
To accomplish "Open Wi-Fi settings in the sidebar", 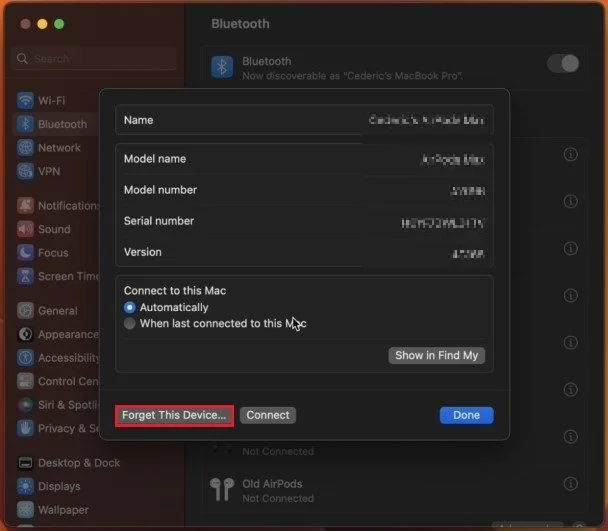I will 40,100.
